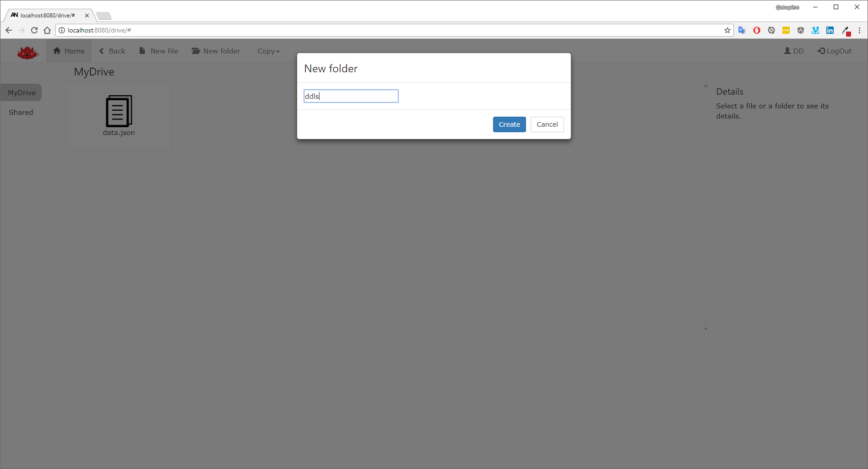Open Shared in the sidebar

21,112
